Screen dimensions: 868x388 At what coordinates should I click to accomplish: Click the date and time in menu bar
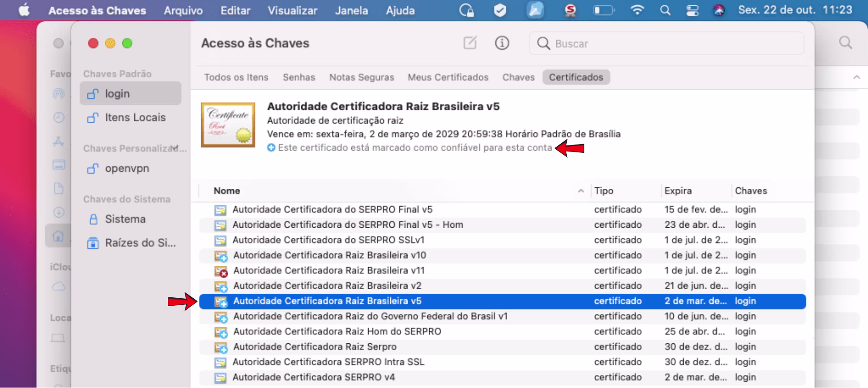(795, 10)
